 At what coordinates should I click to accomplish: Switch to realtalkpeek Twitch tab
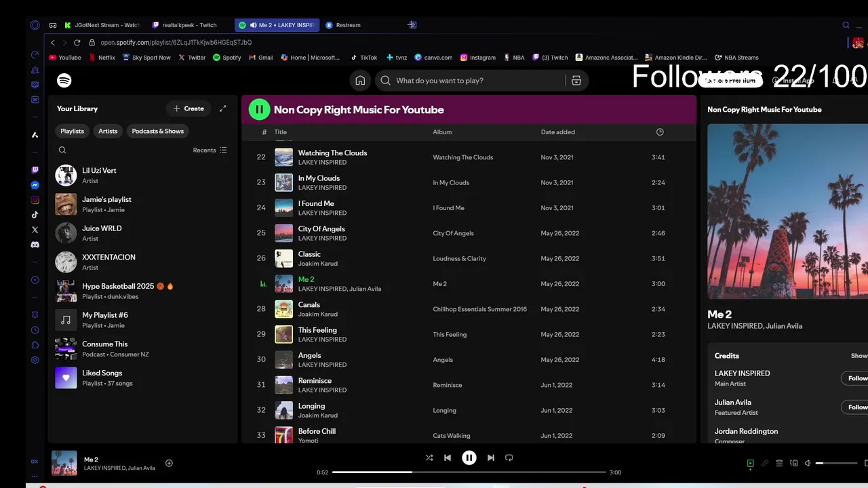[x=189, y=25]
